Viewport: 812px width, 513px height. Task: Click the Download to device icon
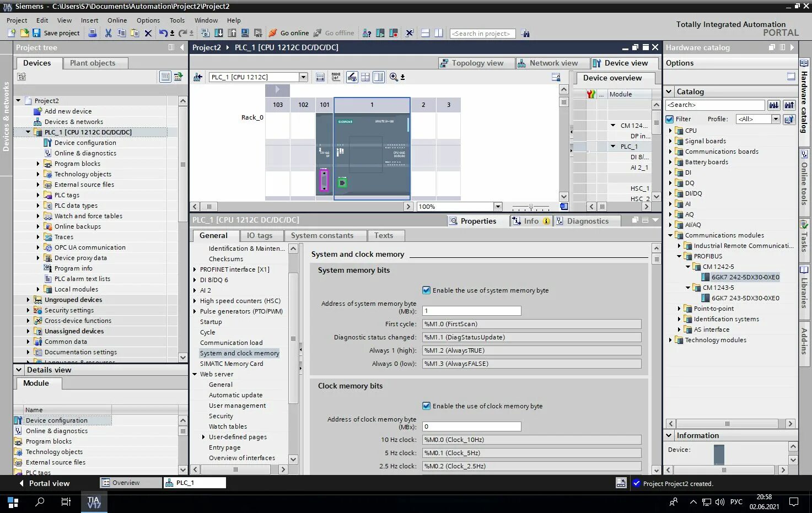pyautogui.click(x=219, y=33)
